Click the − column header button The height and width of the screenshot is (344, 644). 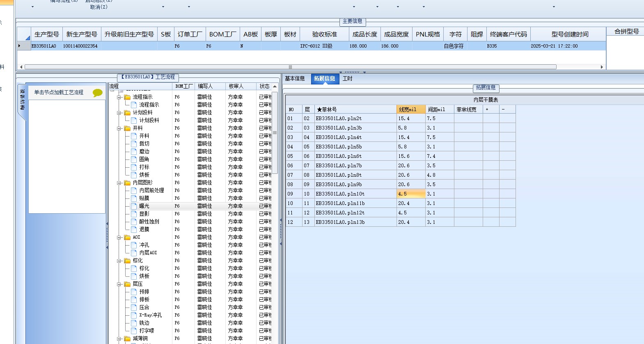(507, 109)
